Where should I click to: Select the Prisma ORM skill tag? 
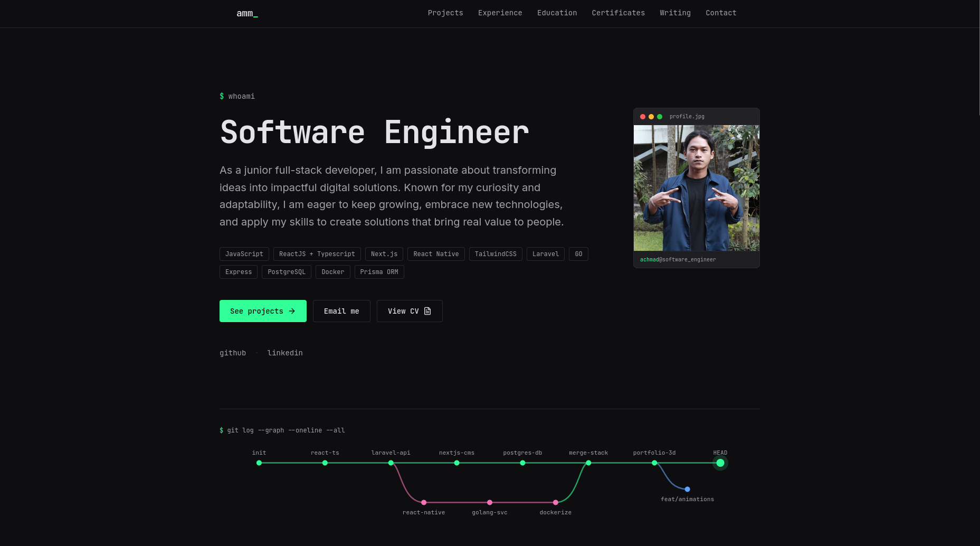point(379,272)
